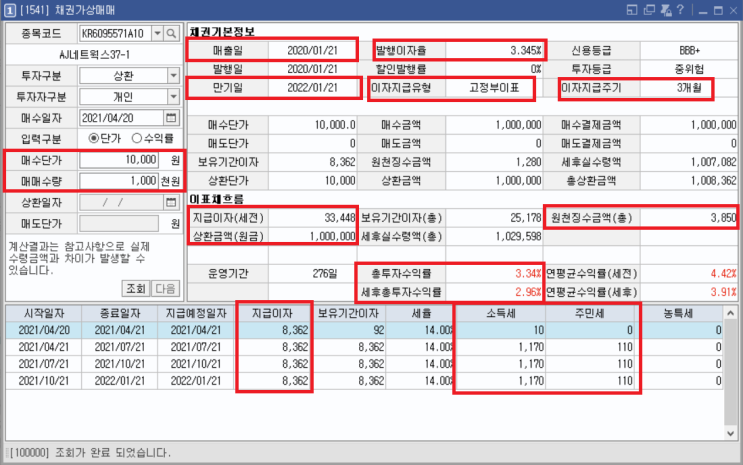Viewport: 743px width, 465px height.
Task: Click the 만기일 value 2022/01/21
Action: click(x=312, y=88)
